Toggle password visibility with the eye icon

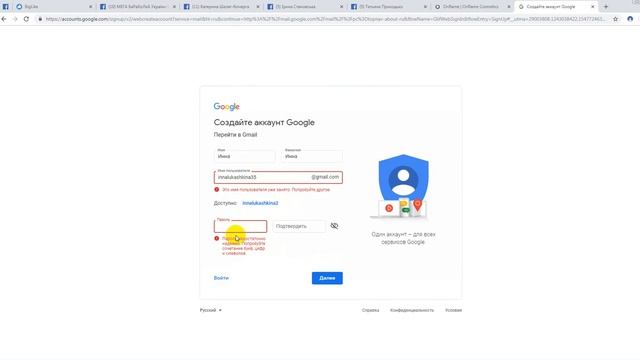click(x=334, y=226)
